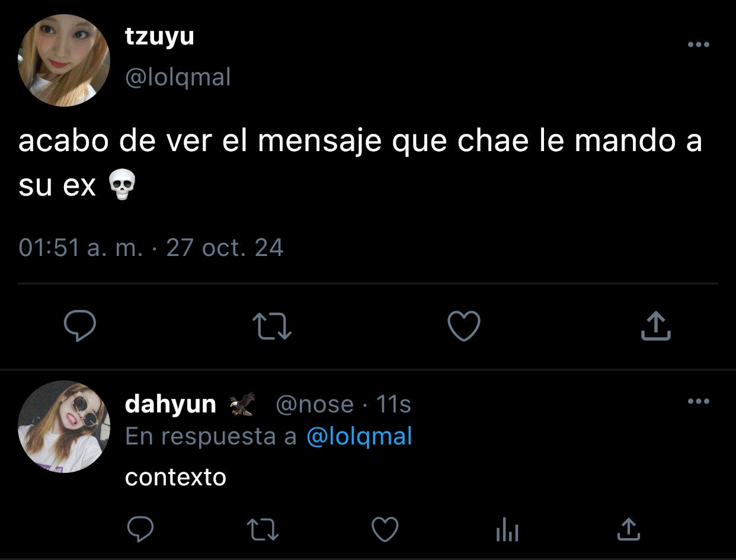Screen dimensions: 736x560
Task: Open the @nose handle
Action: 314,405
